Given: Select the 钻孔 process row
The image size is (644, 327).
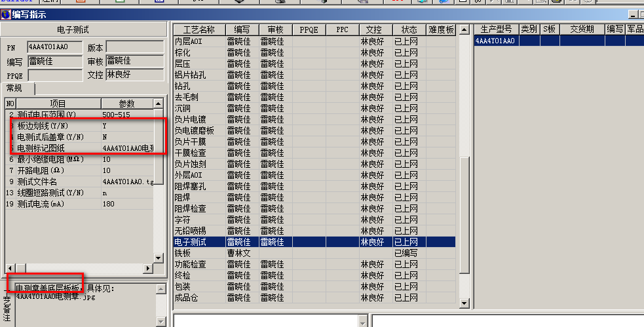Looking at the screenshot, I should 314,86.
